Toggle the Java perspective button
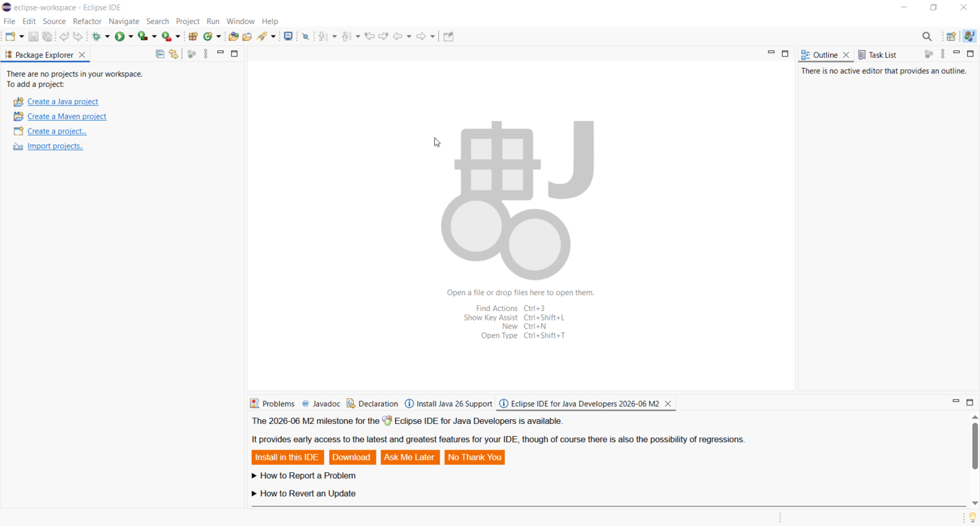Screen dimensions: 980x526 coord(970,37)
